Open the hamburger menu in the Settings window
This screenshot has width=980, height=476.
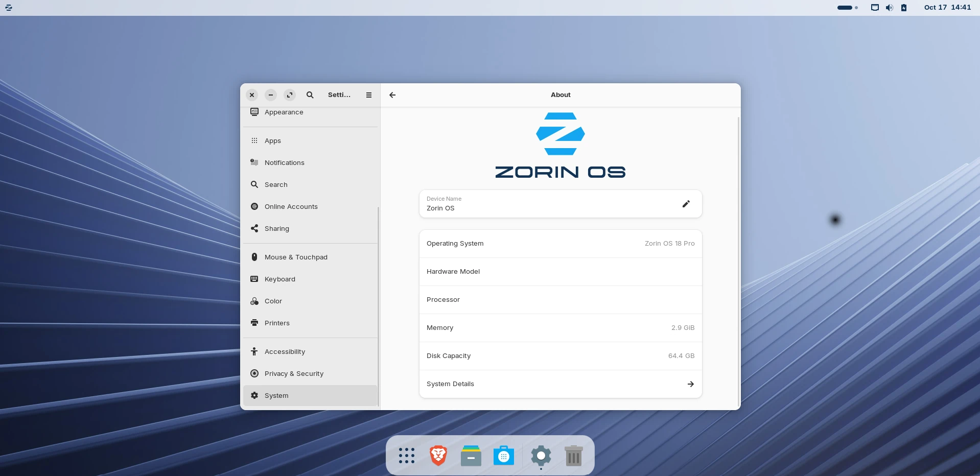(x=368, y=95)
